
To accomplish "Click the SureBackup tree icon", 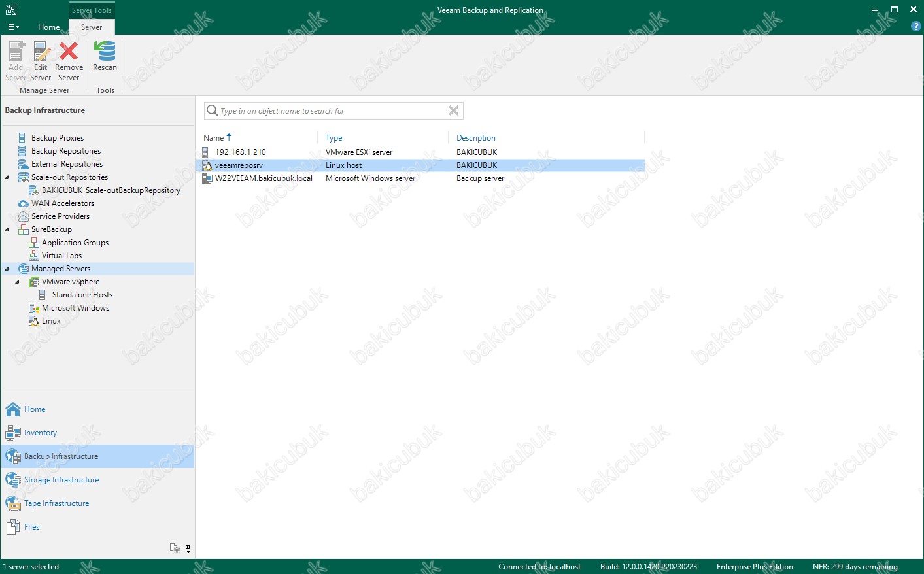I will (x=24, y=229).
